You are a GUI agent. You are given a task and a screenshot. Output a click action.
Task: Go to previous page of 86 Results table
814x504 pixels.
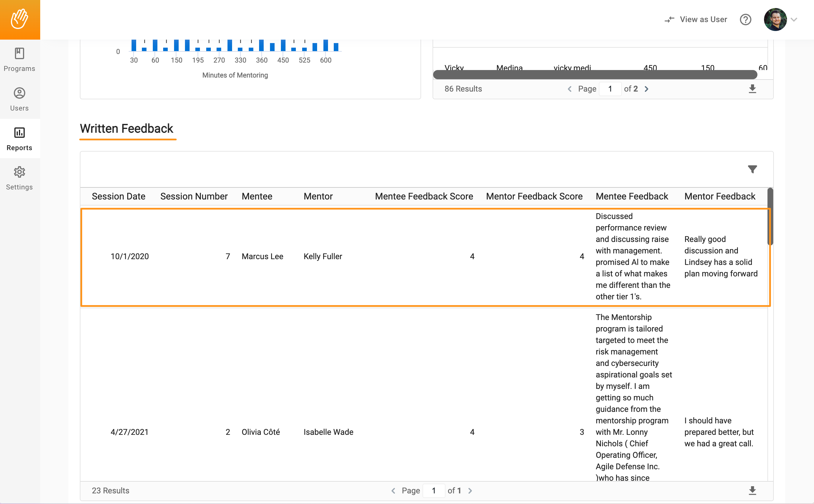(570, 89)
